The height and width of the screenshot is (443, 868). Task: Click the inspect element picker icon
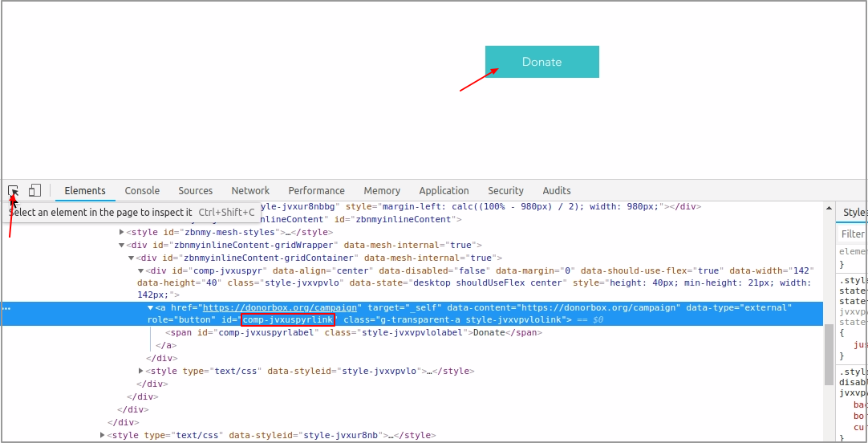pos(13,190)
